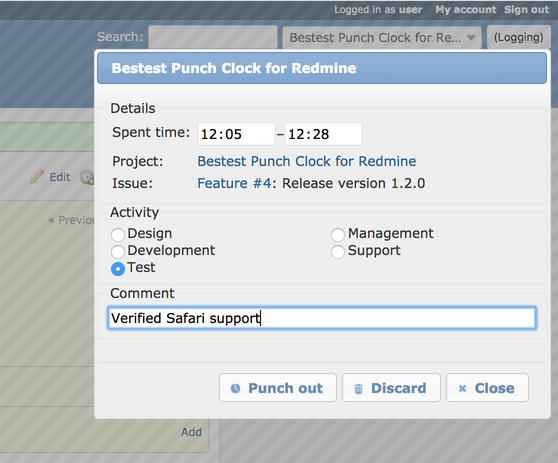Open the Bestest Punch Clock project link
This screenshot has width=558, height=463.
307,161
